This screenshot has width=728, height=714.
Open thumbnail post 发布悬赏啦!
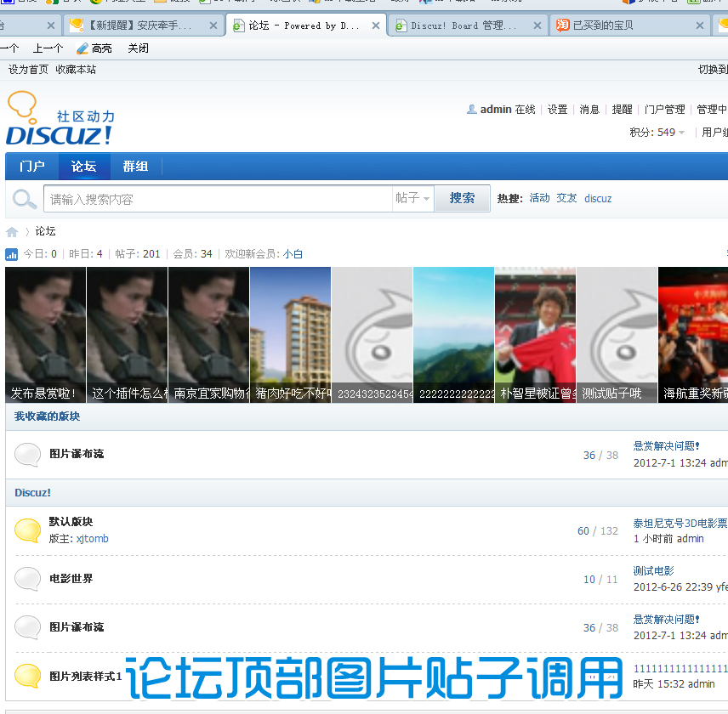tap(46, 335)
